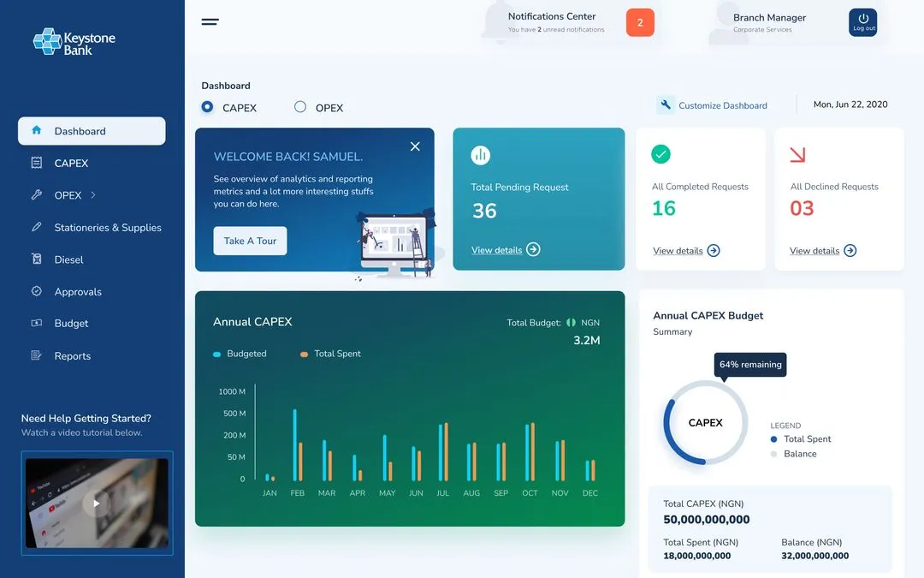Click the Customize Dashboard link
Viewport: 924px width, 578px height.
pos(722,105)
